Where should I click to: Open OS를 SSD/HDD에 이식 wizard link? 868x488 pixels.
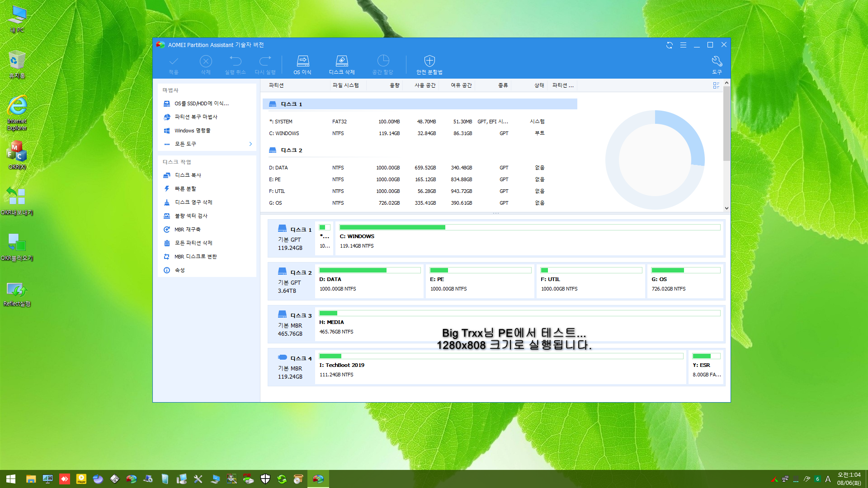coord(201,103)
